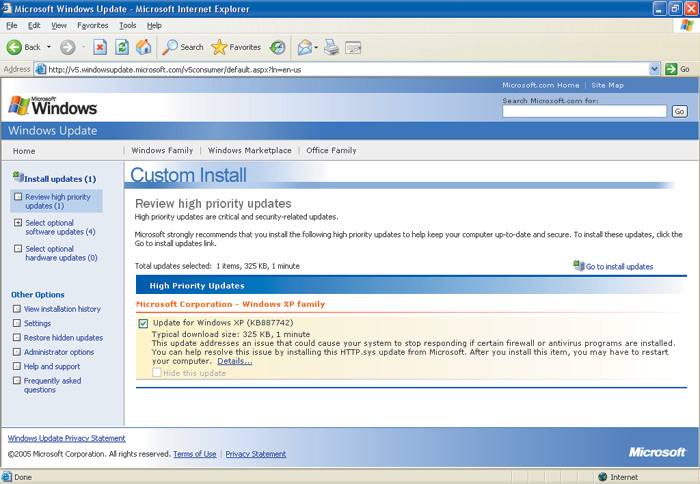Image resolution: width=700 pixels, height=484 pixels.
Task: Open the View menu
Action: [59, 25]
